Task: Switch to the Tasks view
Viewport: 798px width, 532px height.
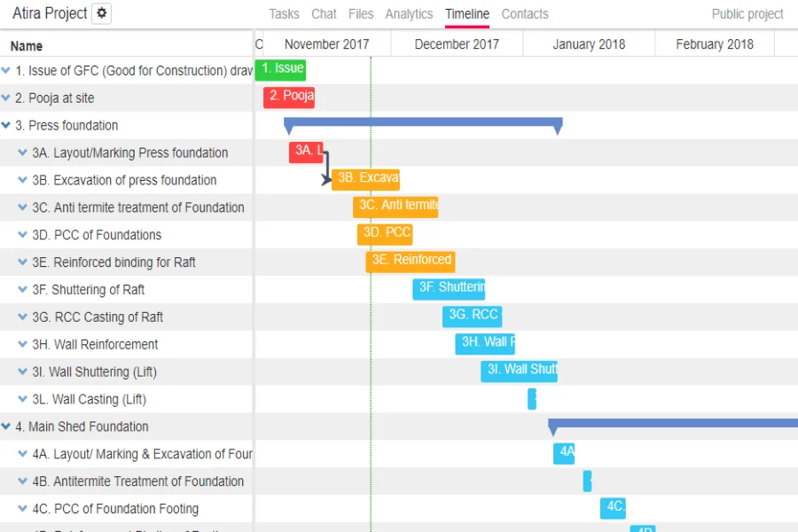Action: (x=284, y=13)
